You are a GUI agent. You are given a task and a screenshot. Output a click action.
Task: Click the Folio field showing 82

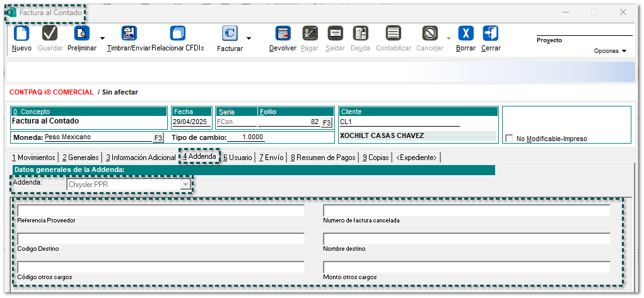coord(289,122)
